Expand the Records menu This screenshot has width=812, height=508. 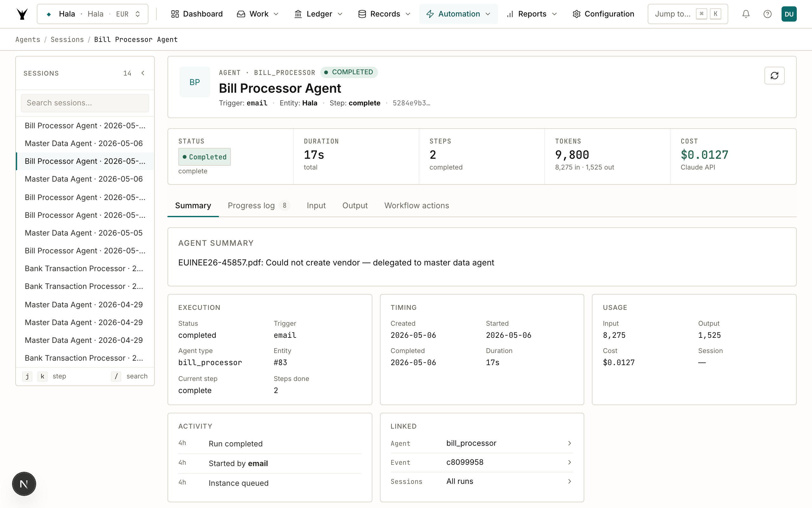pos(384,14)
